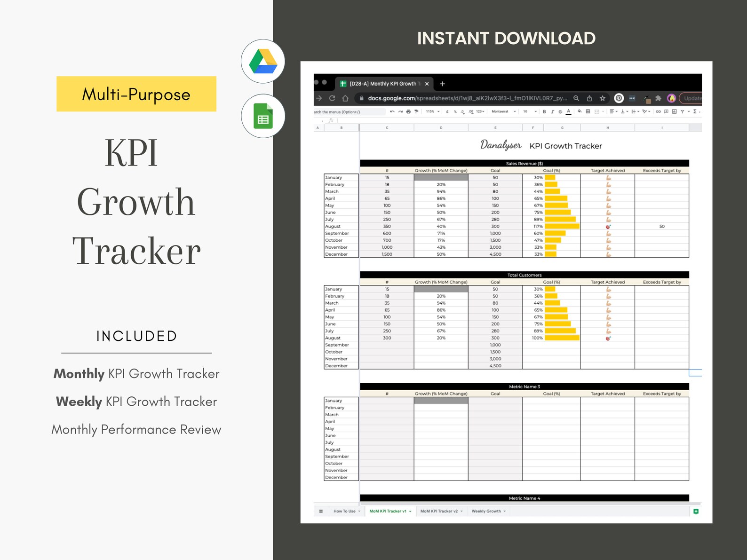This screenshot has height=560, width=747.
Task: Switch to the How To Use sheet tab
Action: [347, 511]
